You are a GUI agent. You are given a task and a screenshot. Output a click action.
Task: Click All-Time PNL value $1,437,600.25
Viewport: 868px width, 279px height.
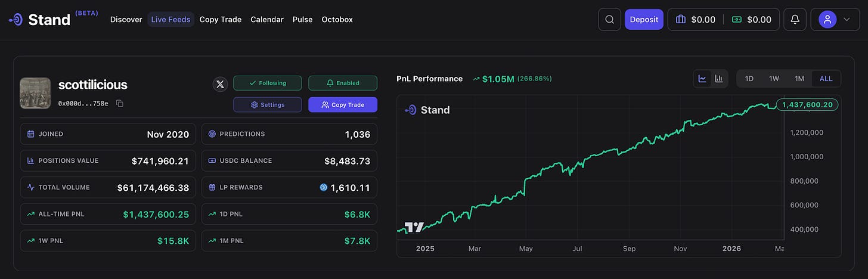[x=156, y=214]
